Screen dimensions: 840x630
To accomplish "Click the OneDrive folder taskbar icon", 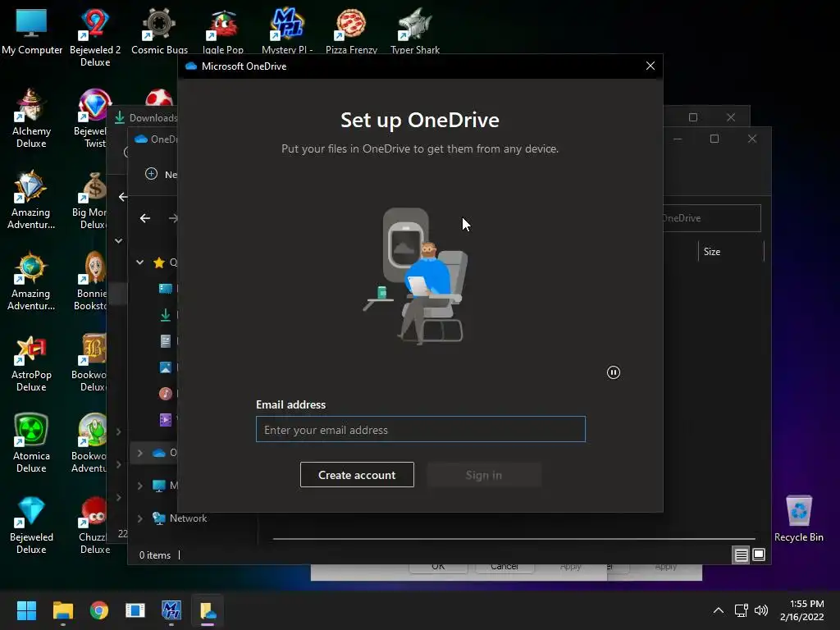I will (x=208, y=610).
